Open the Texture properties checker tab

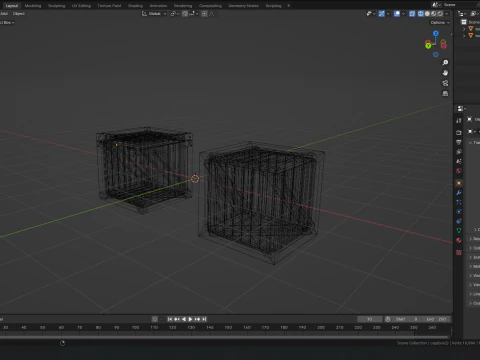[x=459, y=252]
